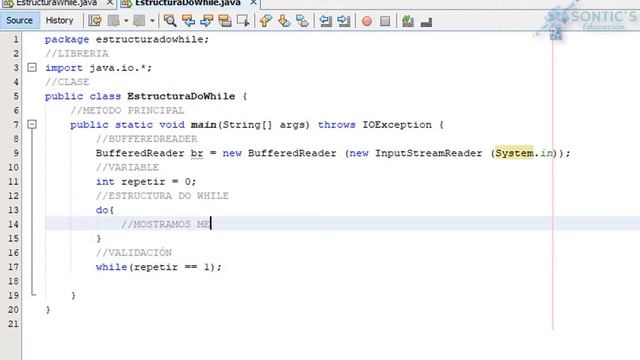
Task: Click highlighted 'System' on line 9
Action: (x=514, y=153)
